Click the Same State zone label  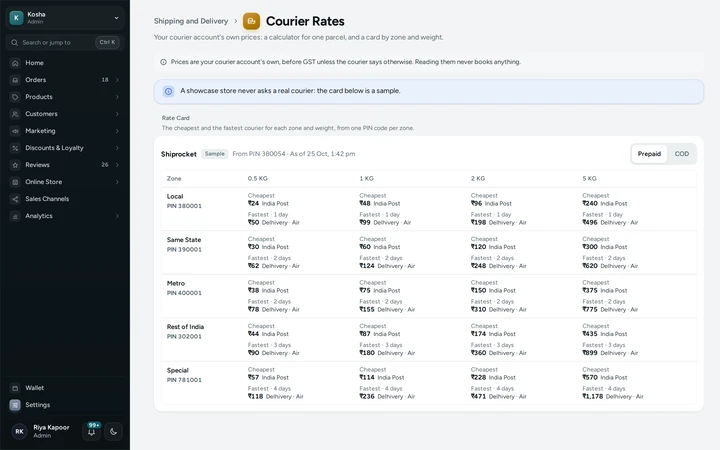click(184, 240)
